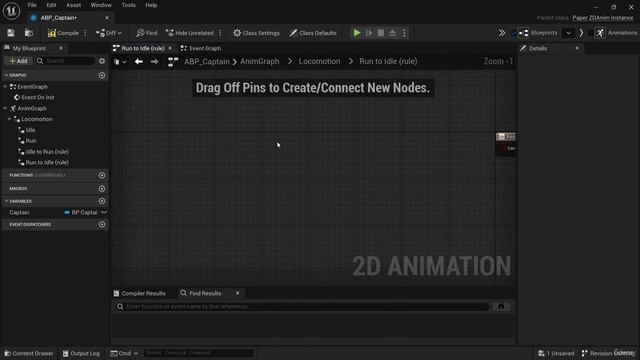Click AnimGraph in the breadcrumb
The image size is (640, 360).
pos(260,62)
